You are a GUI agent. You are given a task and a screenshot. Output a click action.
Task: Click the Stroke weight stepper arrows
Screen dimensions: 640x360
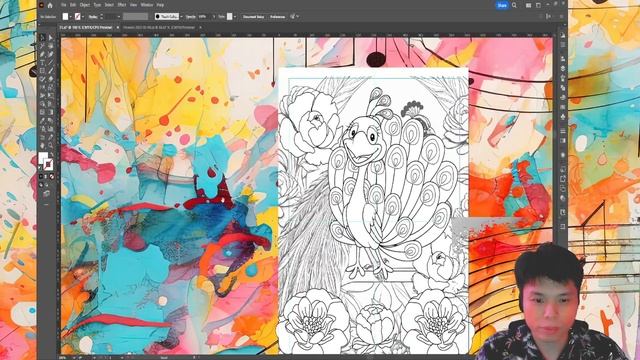point(101,17)
